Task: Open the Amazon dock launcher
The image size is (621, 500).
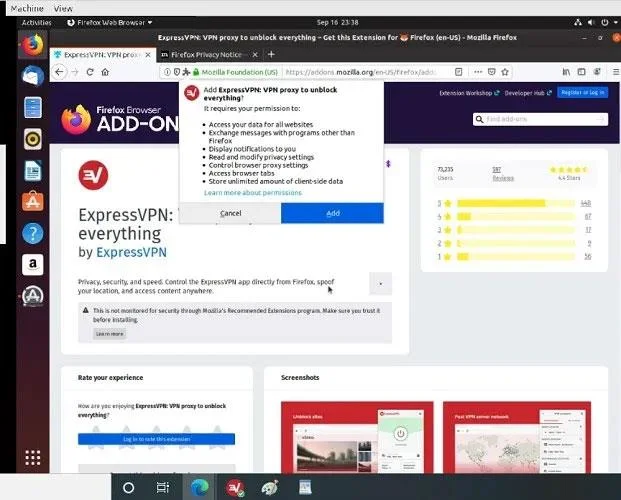Action: click(33, 264)
